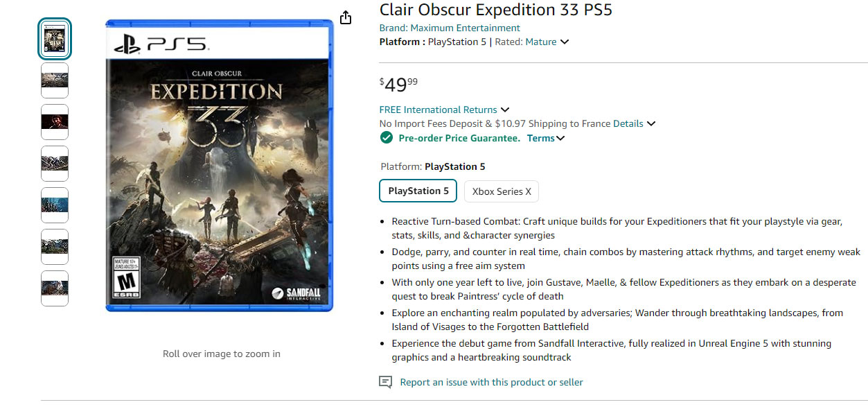Click the green Pre-order Price Guarantee checkmark

[x=386, y=137]
